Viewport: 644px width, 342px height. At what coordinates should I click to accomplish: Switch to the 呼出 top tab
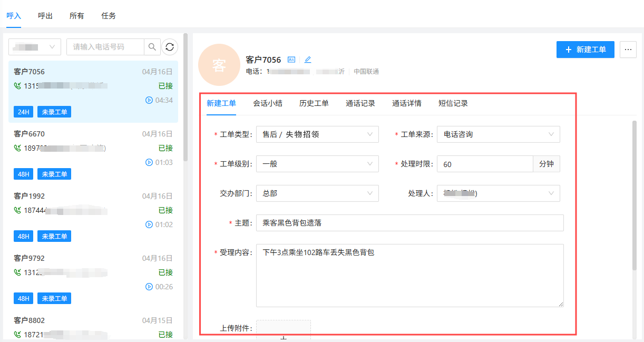tap(45, 16)
